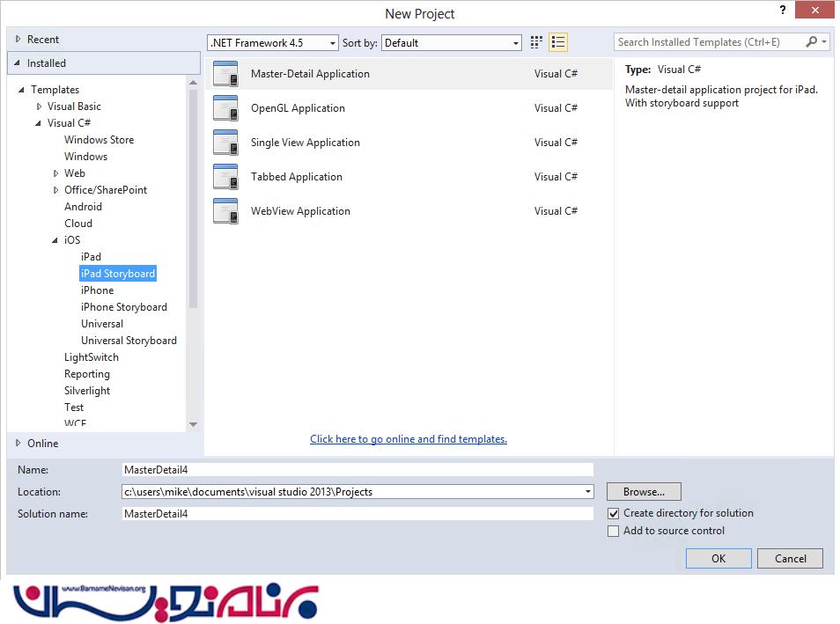Image resolution: width=840 pixels, height=624 pixels.
Task: Select the Single View Application template icon
Action: point(225,143)
